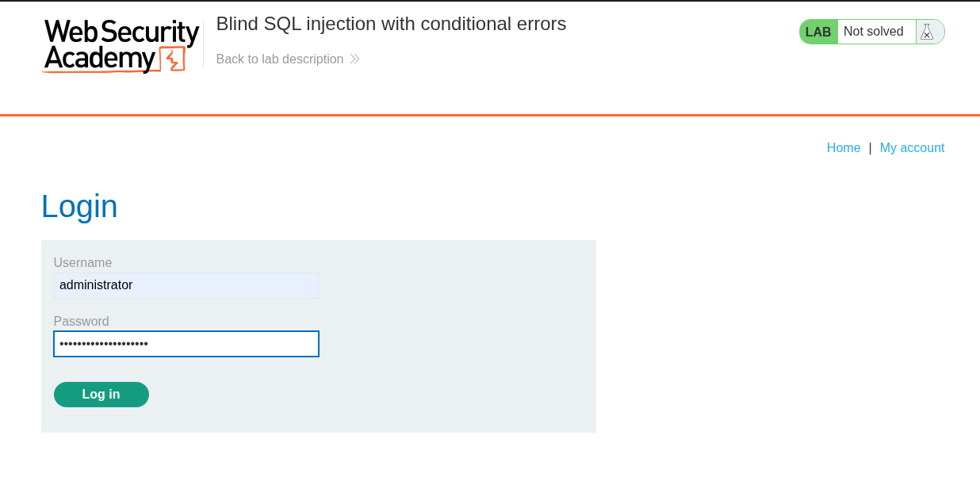The height and width of the screenshot is (477, 980).
Task: Click the green LAB badge
Action: point(818,32)
